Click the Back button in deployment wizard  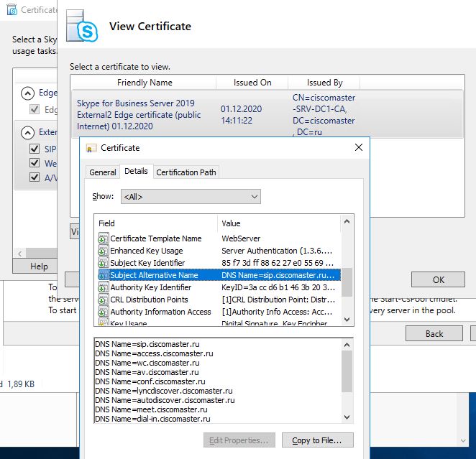click(434, 334)
